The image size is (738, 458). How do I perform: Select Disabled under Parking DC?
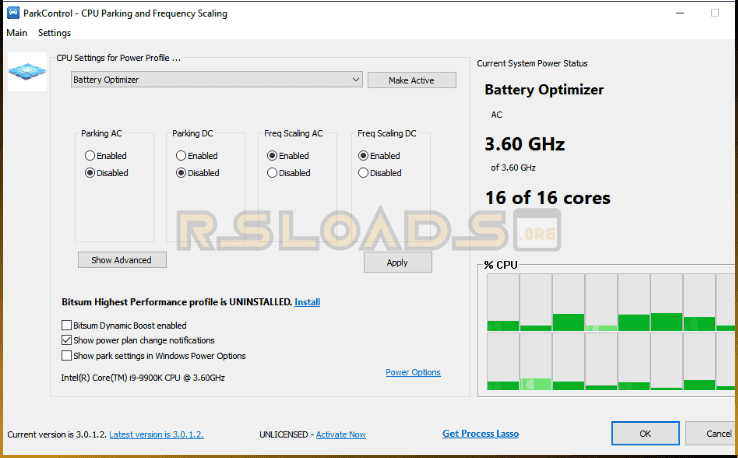181,173
